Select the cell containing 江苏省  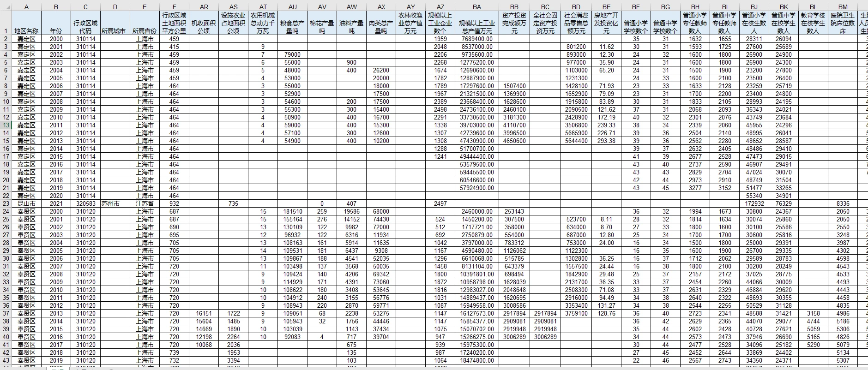pyautogui.click(x=145, y=203)
